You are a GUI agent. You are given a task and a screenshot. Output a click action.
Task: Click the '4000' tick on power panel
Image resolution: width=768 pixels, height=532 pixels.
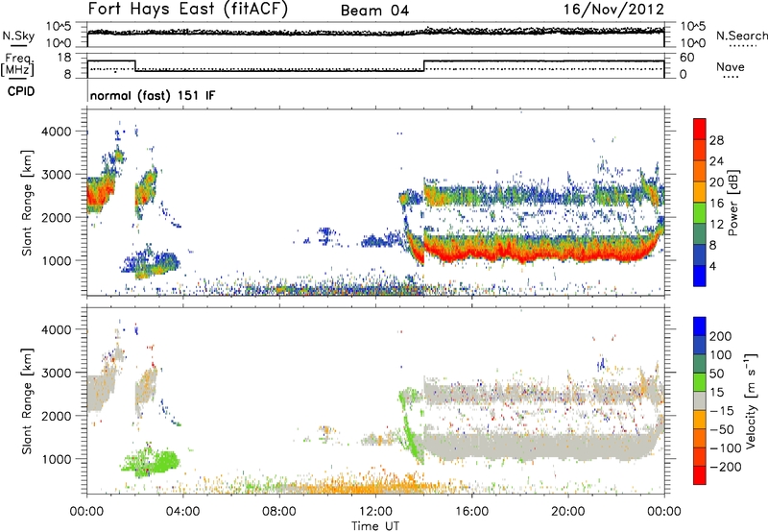pos(56,132)
